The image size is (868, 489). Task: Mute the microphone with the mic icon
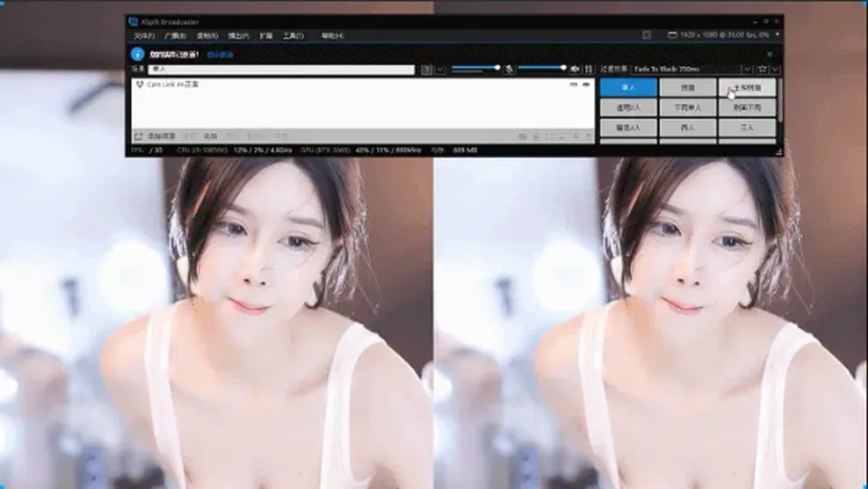point(509,69)
